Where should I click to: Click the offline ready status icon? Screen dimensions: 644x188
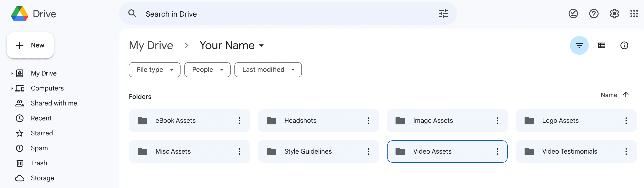tap(573, 14)
